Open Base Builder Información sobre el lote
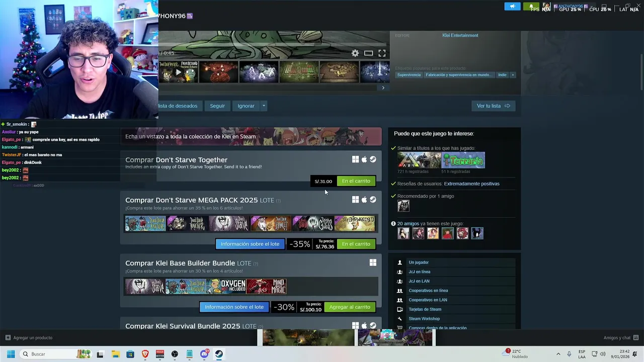The image size is (644, 362). tap(234, 307)
